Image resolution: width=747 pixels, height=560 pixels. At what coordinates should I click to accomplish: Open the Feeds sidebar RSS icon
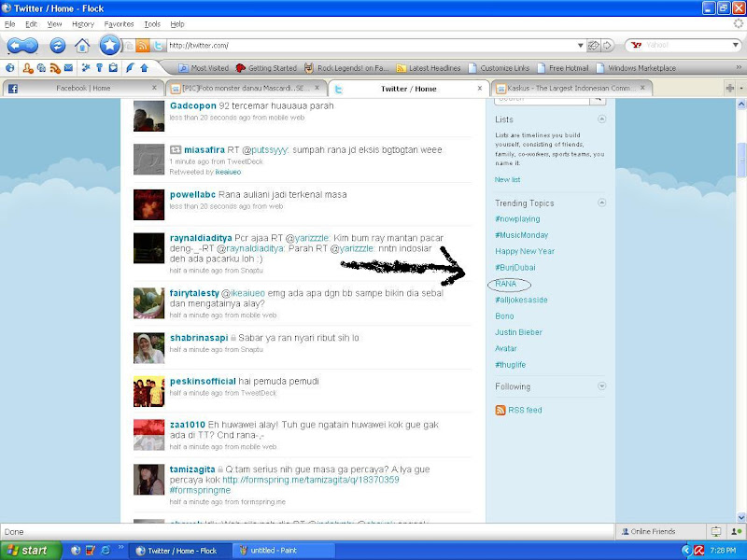point(55,68)
